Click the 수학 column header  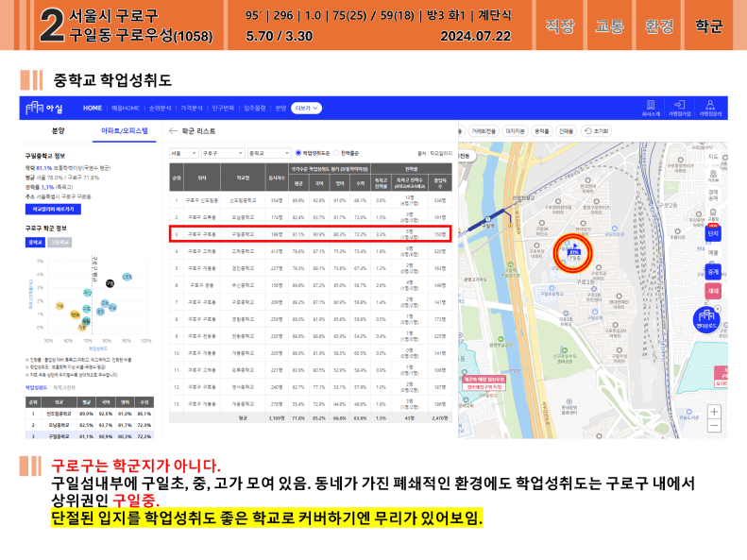coord(360,183)
